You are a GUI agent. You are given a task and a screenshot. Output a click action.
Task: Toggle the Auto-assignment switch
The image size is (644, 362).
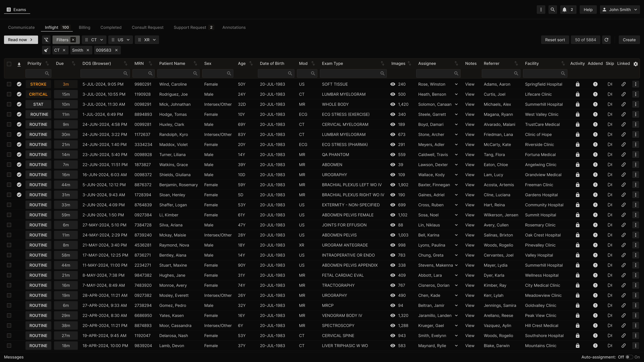coord(629,357)
